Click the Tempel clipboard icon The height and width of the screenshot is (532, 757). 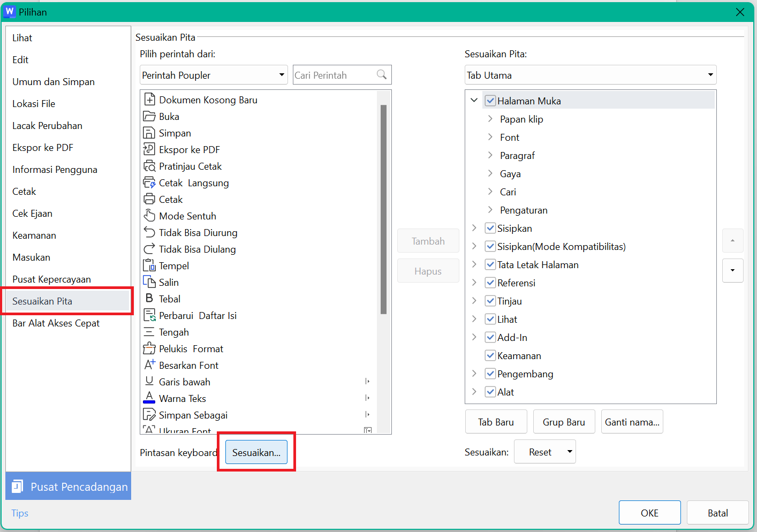coord(149,266)
